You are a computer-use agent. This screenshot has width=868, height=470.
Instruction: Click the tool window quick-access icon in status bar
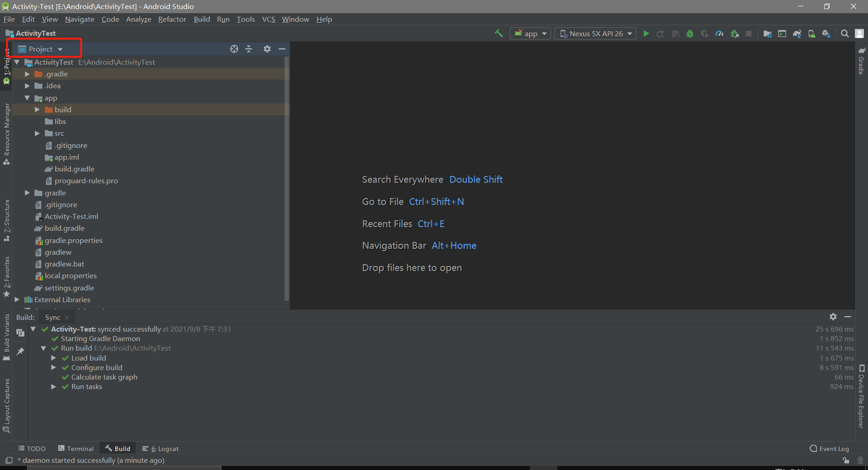pos(9,461)
